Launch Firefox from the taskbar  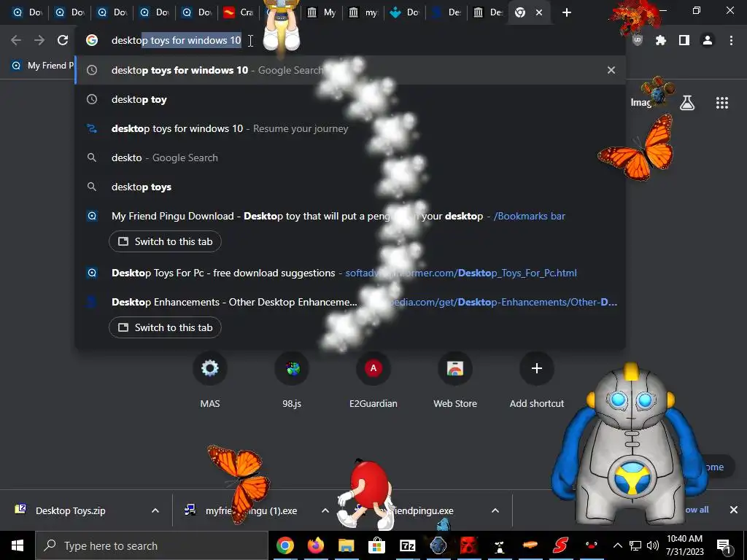click(x=315, y=545)
